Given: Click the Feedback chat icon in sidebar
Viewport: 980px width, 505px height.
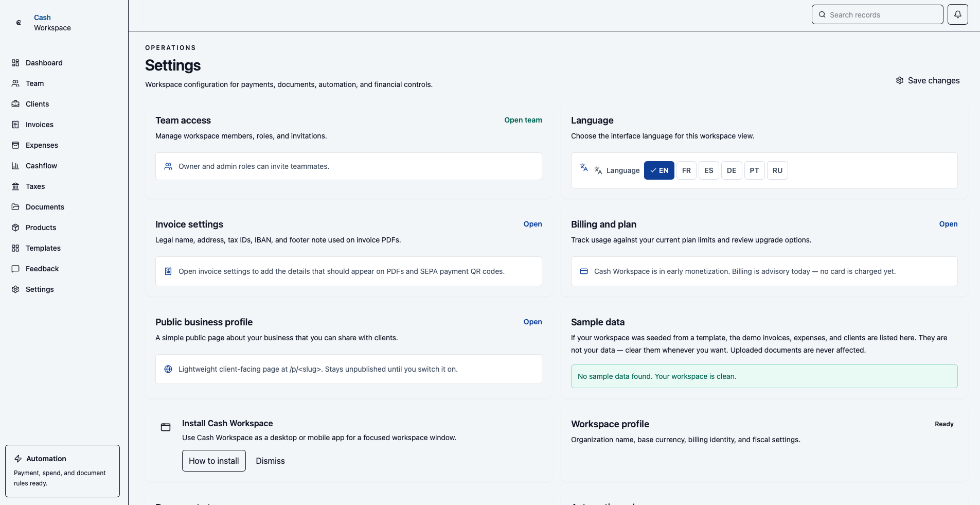Looking at the screenshot, I should coord(15,269).
